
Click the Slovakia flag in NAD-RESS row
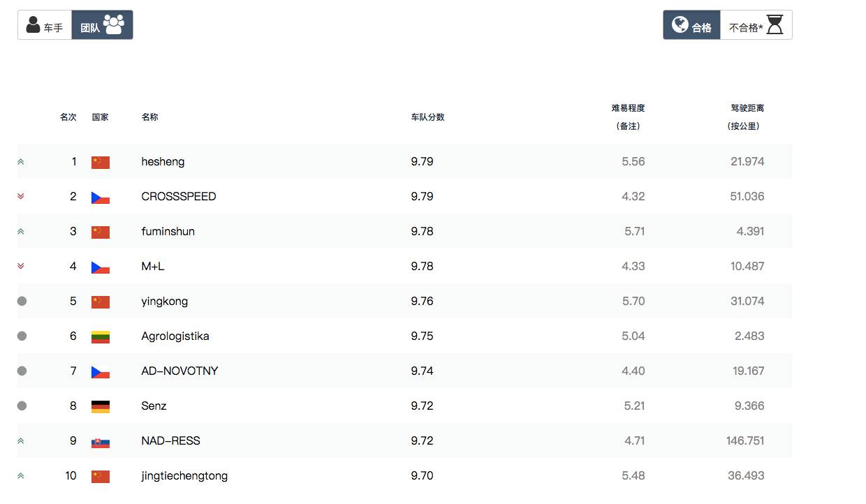[x=101, y=441]
